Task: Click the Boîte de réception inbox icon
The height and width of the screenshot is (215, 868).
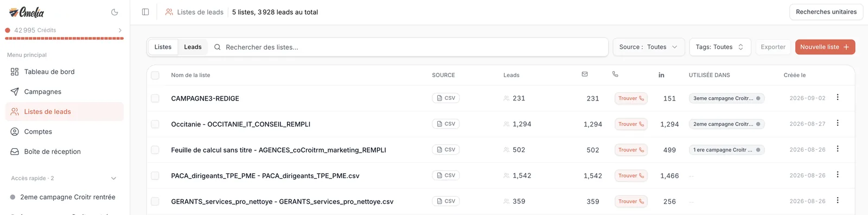Action: point(15,151)
